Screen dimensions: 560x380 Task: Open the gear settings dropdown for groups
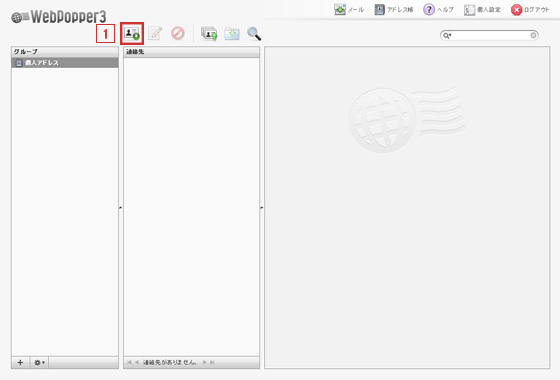pos(39,362)
